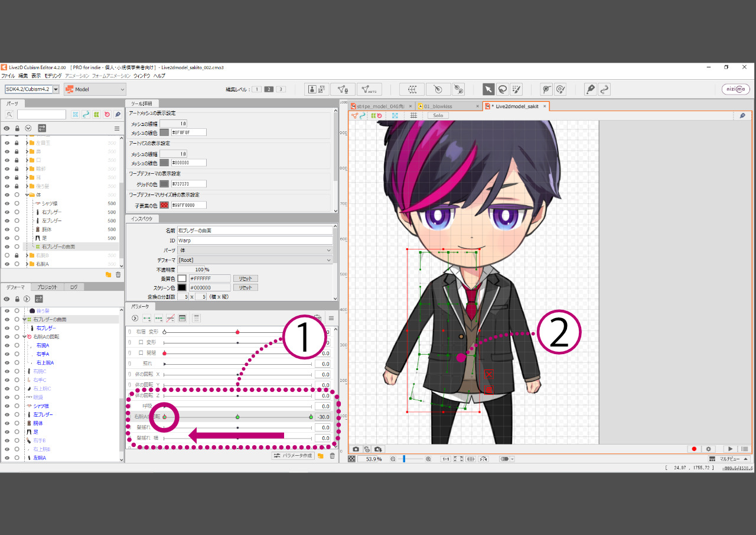Toggle visibility of 右ブレザー in Parts list
This screenshot has width=756, height=535.
6,212
